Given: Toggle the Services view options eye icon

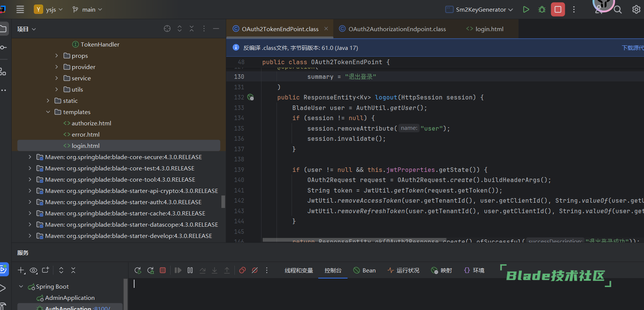Looking at the screenshot, I should point(33,270).
